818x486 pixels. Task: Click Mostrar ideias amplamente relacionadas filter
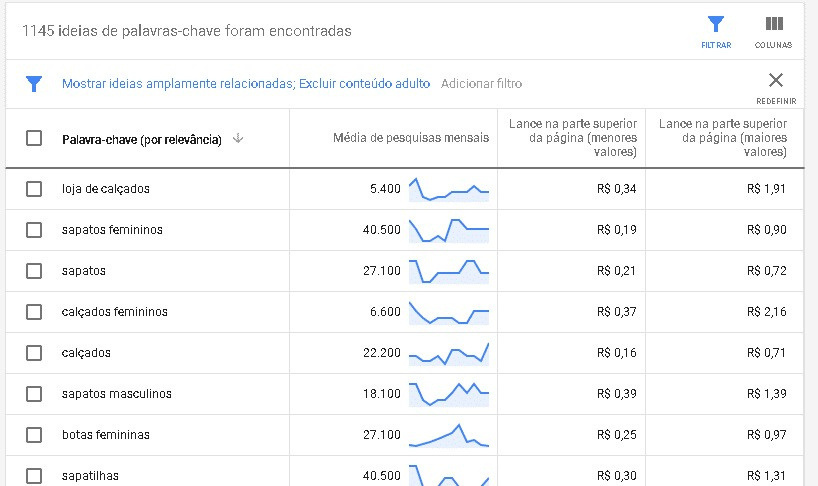point(177,84)
